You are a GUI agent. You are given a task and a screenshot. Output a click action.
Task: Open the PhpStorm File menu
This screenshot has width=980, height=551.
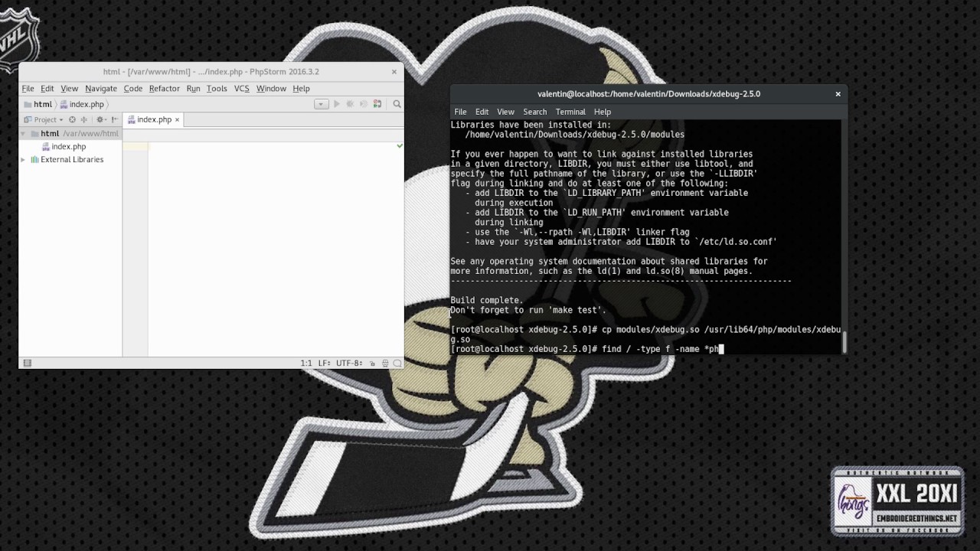[28, 89]
